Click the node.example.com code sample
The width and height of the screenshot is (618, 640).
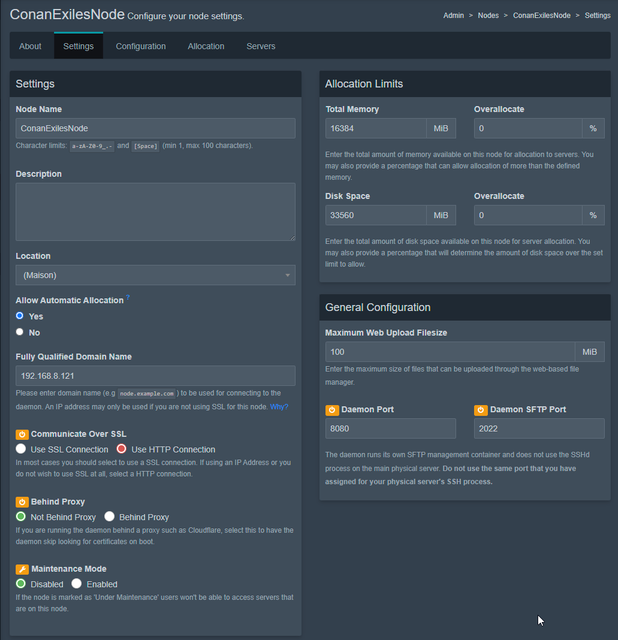pyautogui.click(x=147, y=394)
